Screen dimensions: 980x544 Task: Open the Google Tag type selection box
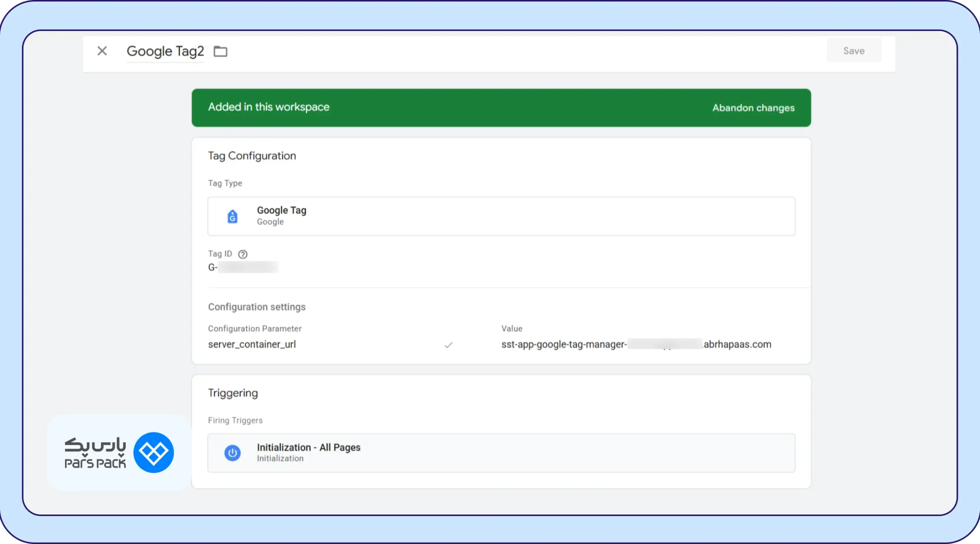(x=501, y=217)
